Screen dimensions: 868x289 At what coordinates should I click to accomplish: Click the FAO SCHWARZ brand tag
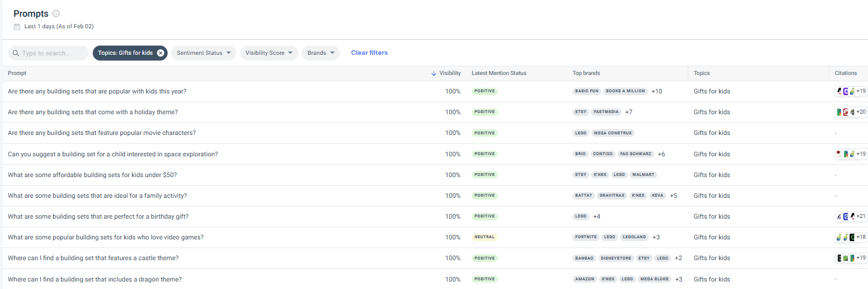636,154
